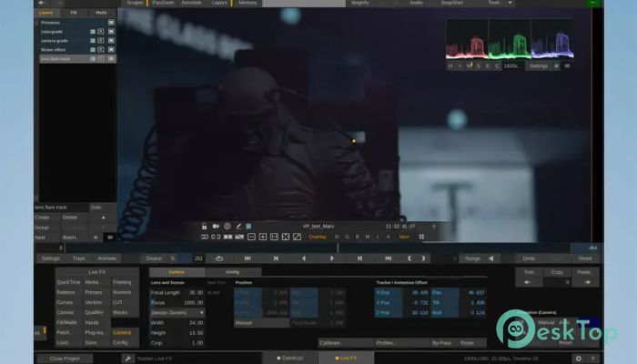
Task: Jump to last frame
Action: click(388, 258)
